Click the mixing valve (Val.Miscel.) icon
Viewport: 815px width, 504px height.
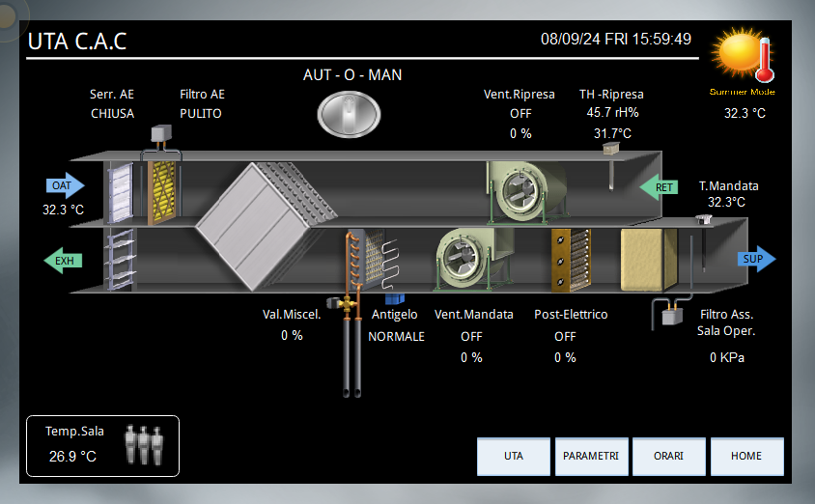click(343, 302)
